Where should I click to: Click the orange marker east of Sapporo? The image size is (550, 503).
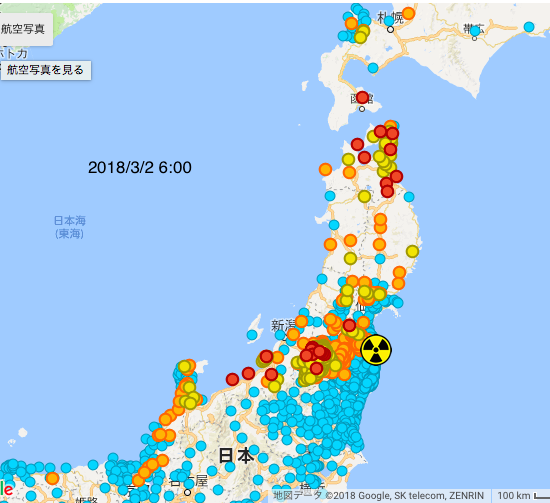click(408, 13)
